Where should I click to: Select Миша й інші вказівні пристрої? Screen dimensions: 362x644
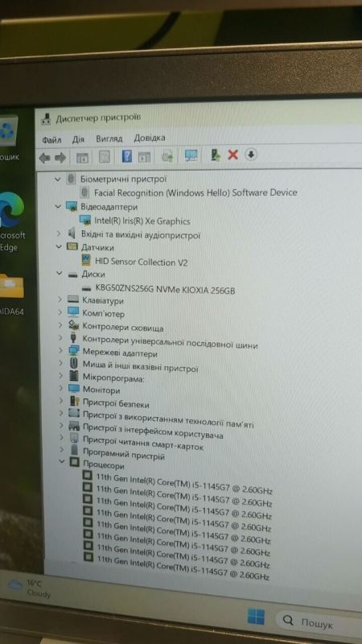(x=141, y=366)
